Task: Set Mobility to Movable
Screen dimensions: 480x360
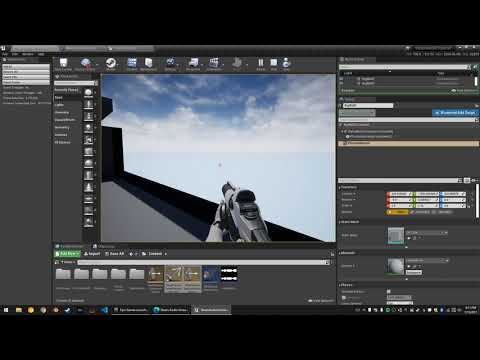Action: point(443,212)
